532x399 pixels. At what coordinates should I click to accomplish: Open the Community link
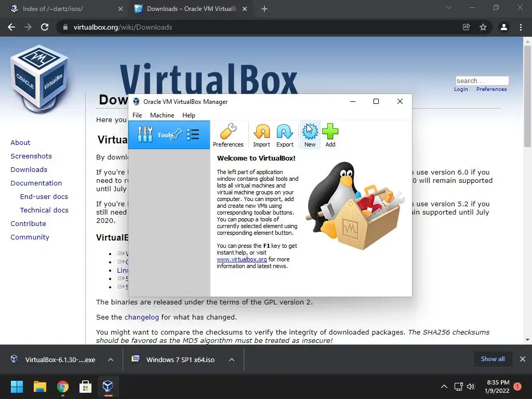pyautogui.click(x=30, y=237)
